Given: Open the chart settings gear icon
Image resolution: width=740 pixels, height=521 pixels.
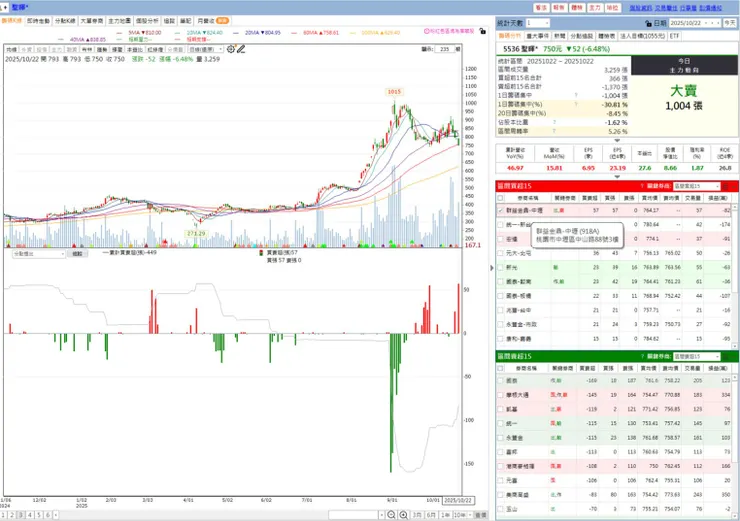Looking at the screenshot, I should point(230,49).
